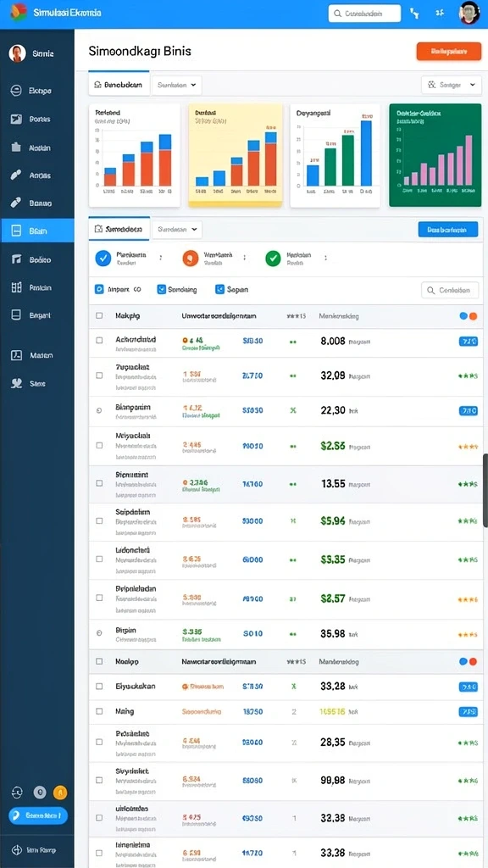Open the sidebar profile avatar labeled Sinnia

coord(17,53)
